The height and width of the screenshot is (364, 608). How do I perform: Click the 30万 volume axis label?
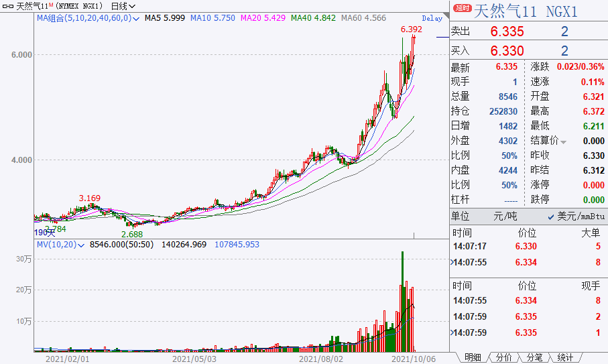point(24,259)
